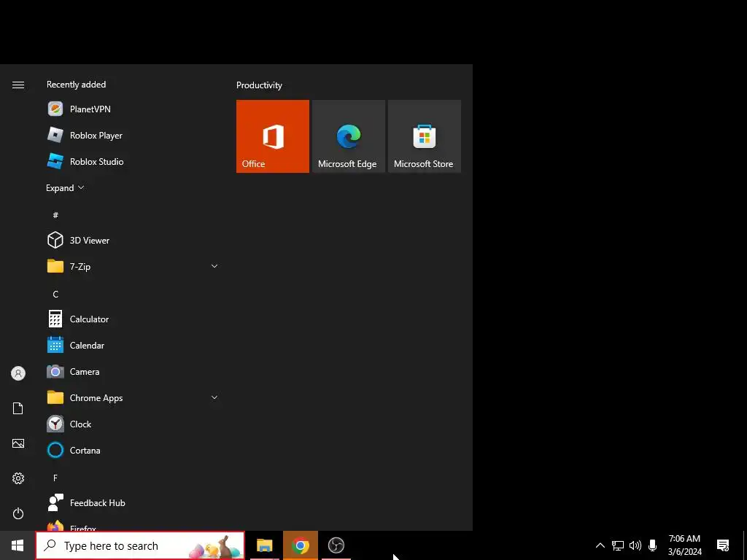The width and height of the screenshot is (747, 560).
Task: Open File Explorer from the taskbar
Action: 264,545
